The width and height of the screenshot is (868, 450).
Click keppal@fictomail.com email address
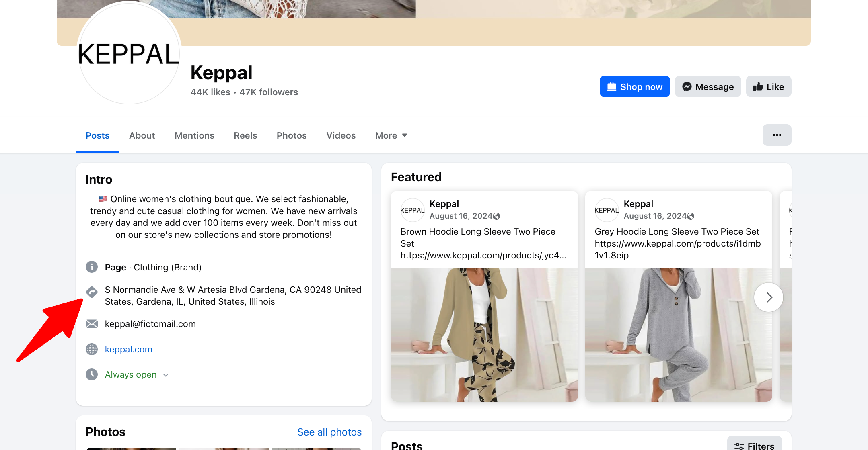(150, 324)
